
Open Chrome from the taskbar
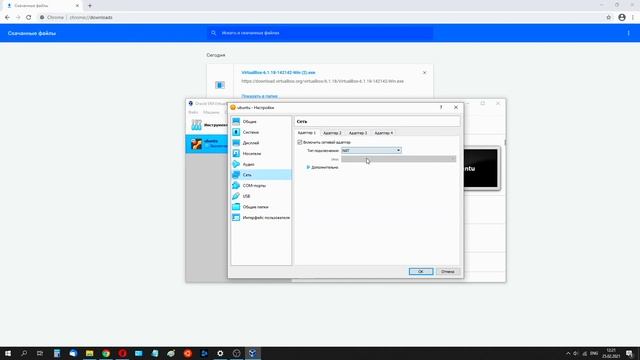point(106,353)
